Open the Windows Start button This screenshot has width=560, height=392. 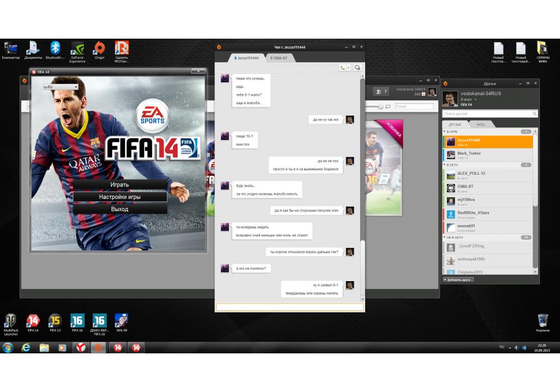click(x=7, y=347)
